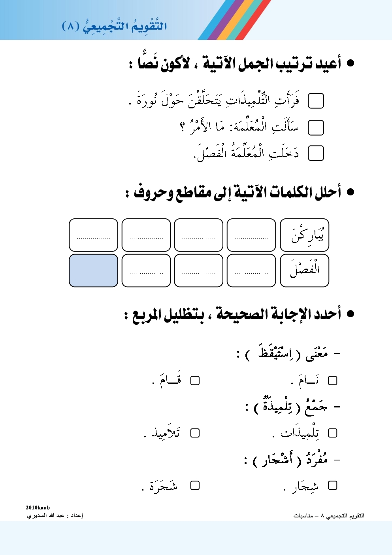
Task: Mark the شجرة answer checkbox
Action: [x=195, y=485]
